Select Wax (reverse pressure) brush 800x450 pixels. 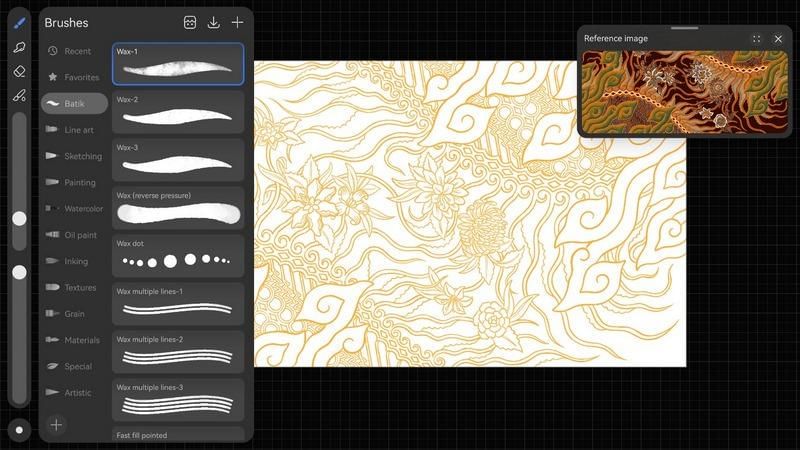[178, 208]
